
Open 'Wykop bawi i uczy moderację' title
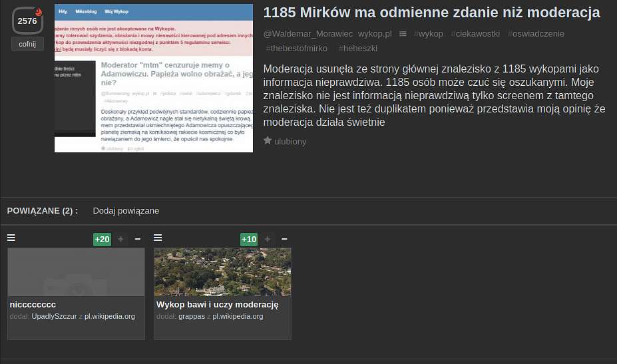pos(217,305)
